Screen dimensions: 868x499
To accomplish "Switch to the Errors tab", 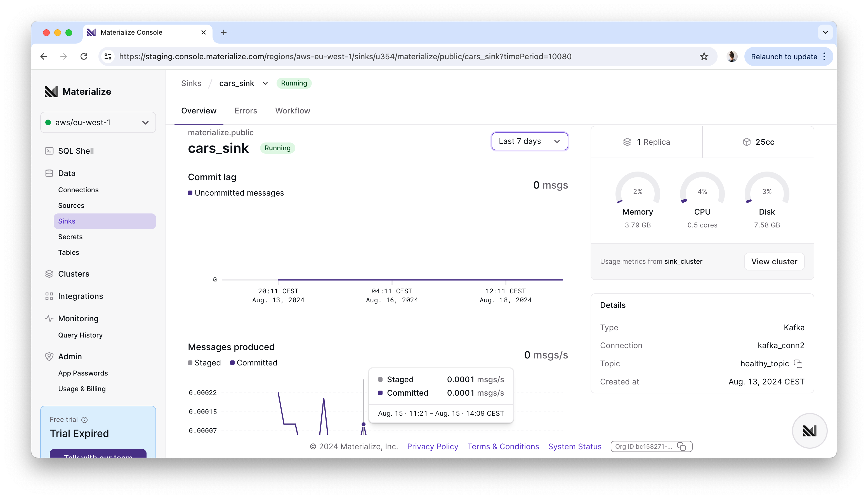I will (x=246, y=111).
